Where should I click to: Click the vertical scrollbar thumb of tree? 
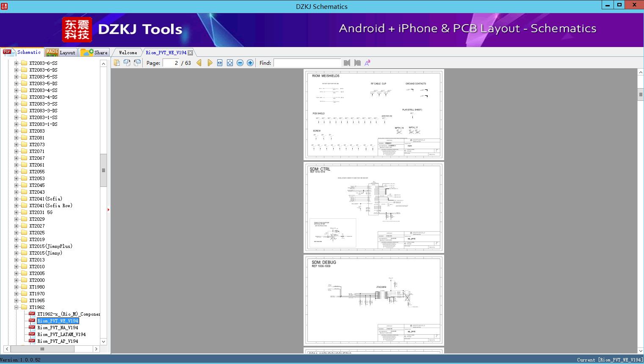[103, 170]
